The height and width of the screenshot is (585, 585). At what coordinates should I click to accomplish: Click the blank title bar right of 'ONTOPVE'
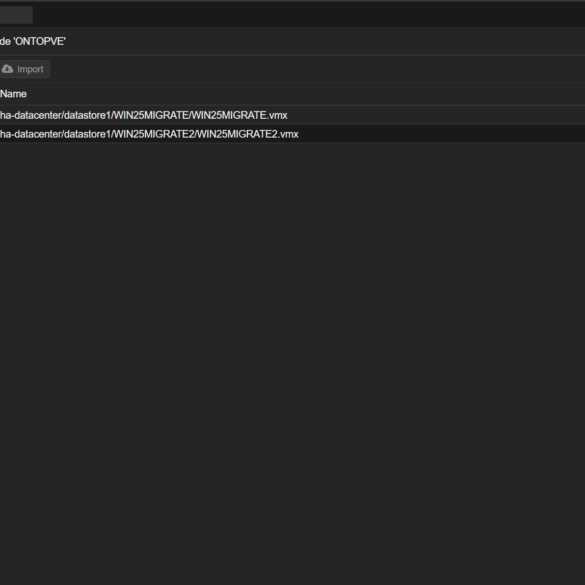(325, 41)
